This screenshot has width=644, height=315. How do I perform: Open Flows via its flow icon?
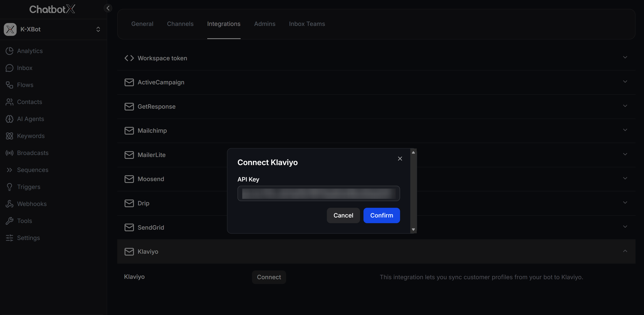(x=10, y=85)
